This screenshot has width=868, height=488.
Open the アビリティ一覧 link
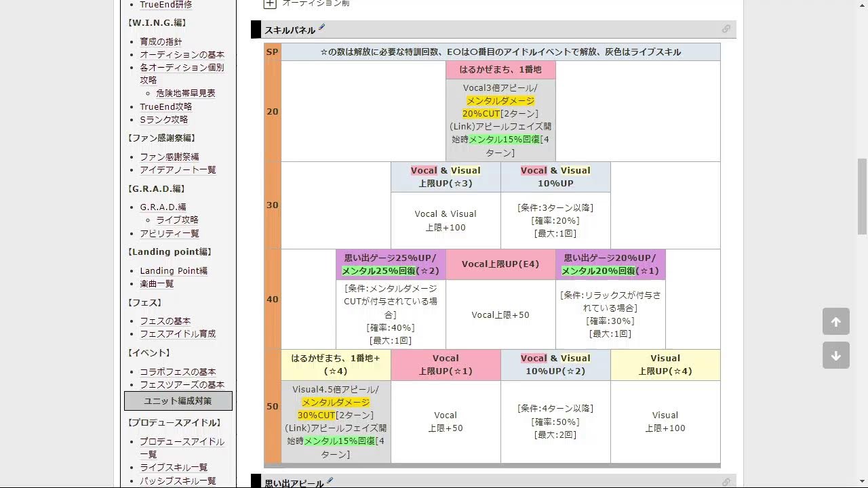pos(170,233)
